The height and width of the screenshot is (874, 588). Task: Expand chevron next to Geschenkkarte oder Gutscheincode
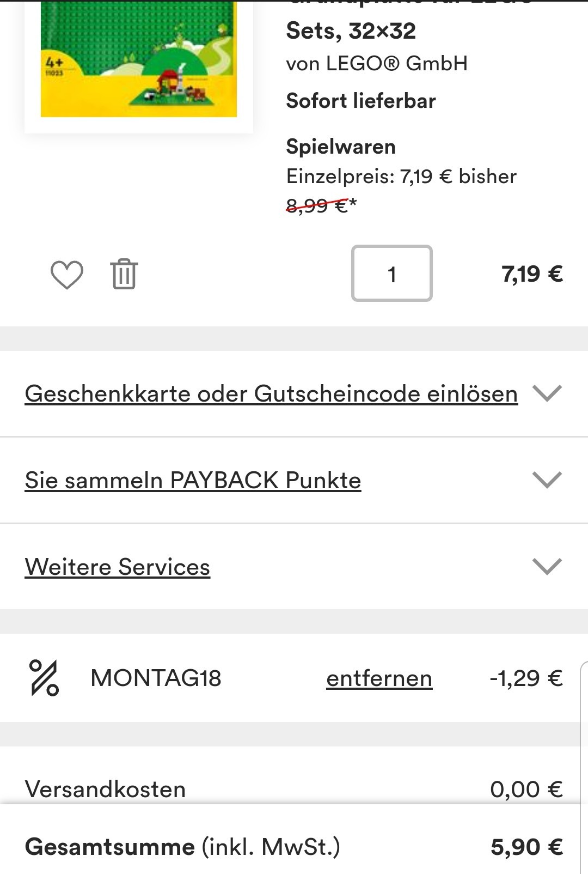[x=547, y=393]
